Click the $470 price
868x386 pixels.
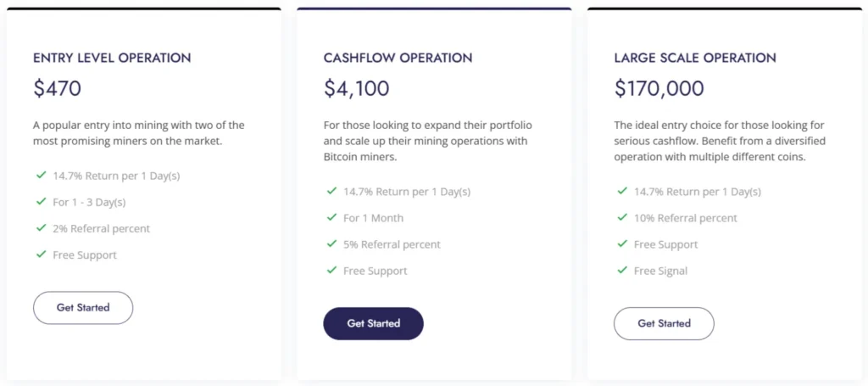pyautogui.click(x=57, y=88)
